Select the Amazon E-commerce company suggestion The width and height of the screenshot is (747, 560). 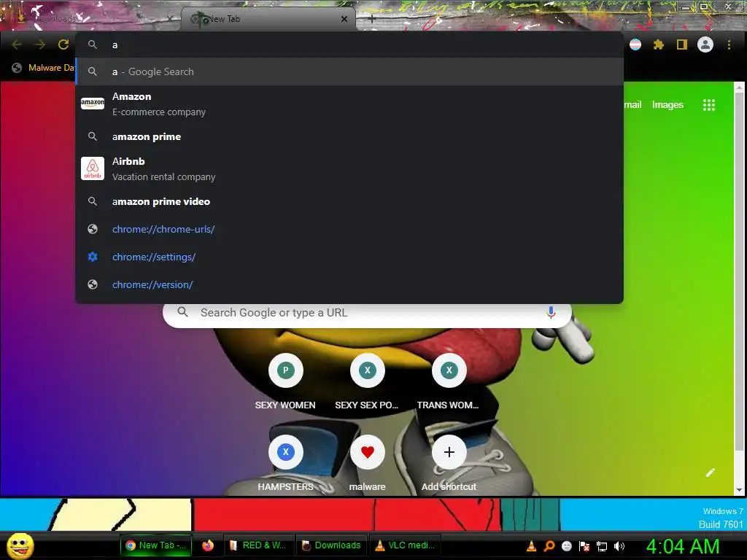pos(349,104)
